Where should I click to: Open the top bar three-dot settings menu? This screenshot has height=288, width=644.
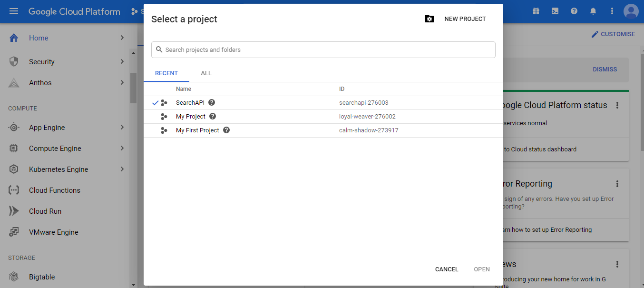point(612,11)
